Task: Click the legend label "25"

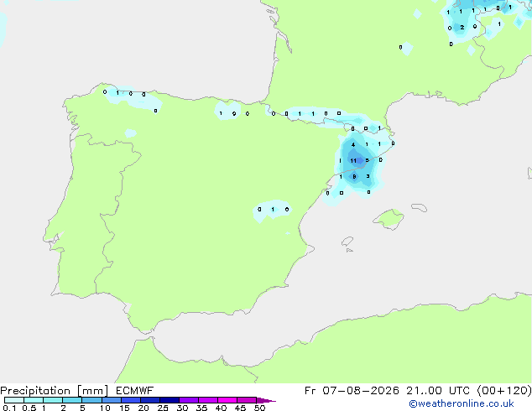Action: point(163,408)
